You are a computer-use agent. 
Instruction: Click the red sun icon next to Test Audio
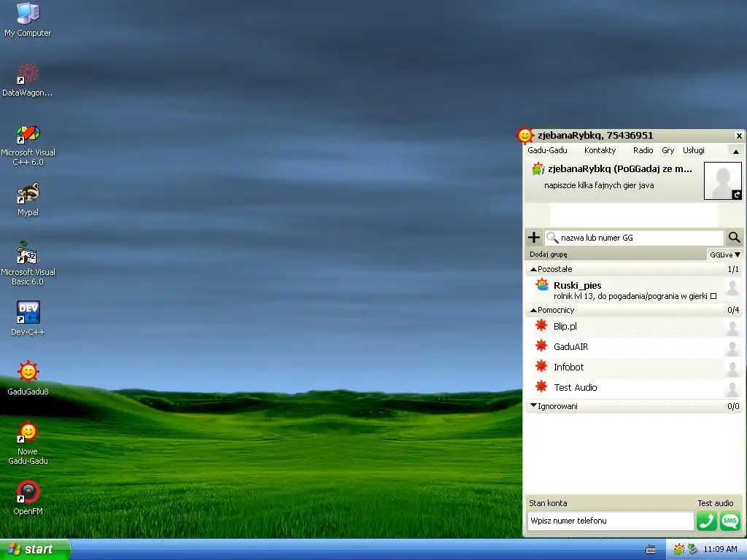click(541, 386)
